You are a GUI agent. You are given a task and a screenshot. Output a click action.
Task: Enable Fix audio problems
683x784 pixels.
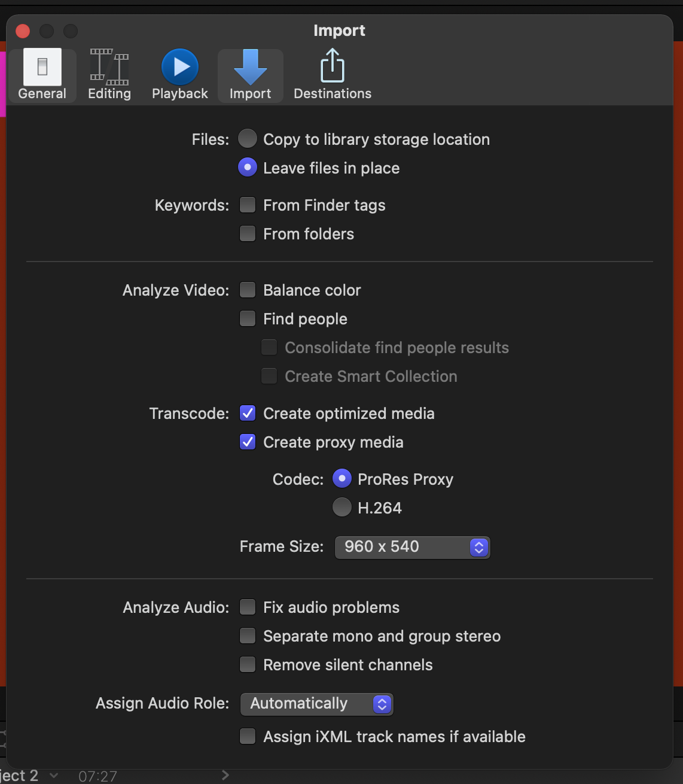click(x=248, y=607)
